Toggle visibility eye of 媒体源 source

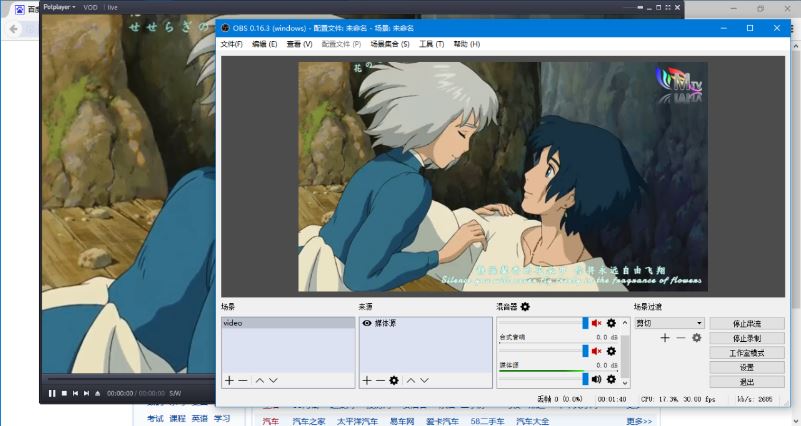[366, 323]
